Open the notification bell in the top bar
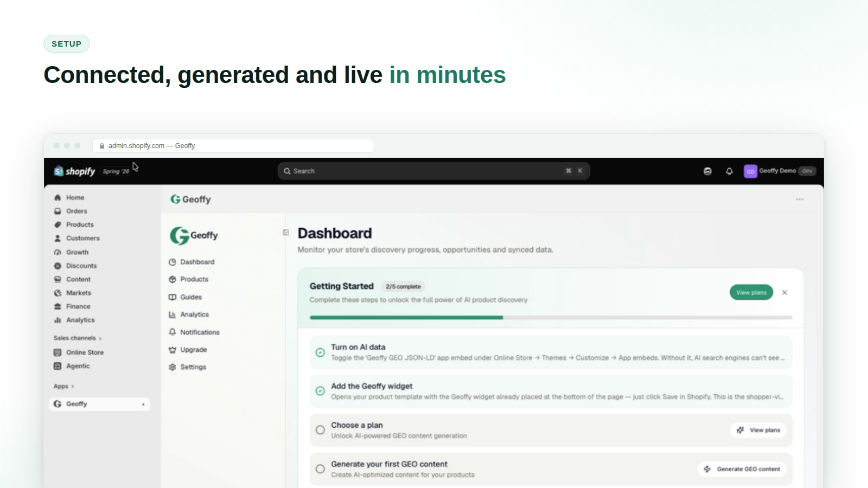The height and width of the screenshot is (488, 868). pos(729,171)
